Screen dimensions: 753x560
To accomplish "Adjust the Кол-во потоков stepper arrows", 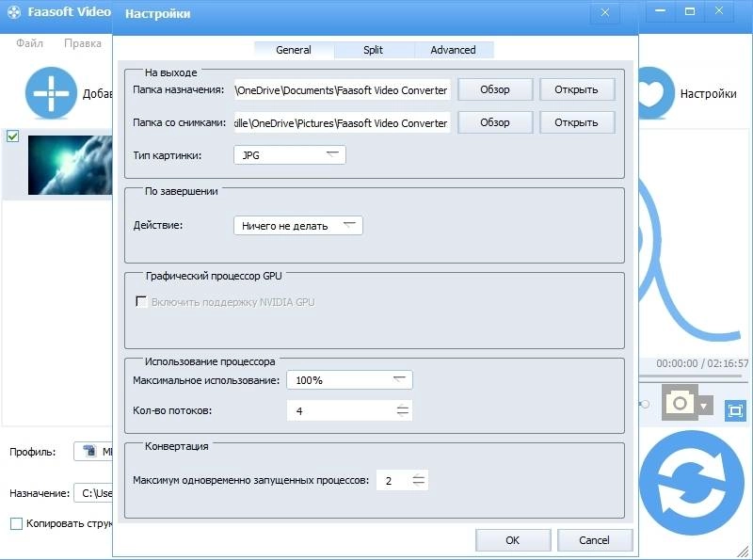I will [403, 410].
